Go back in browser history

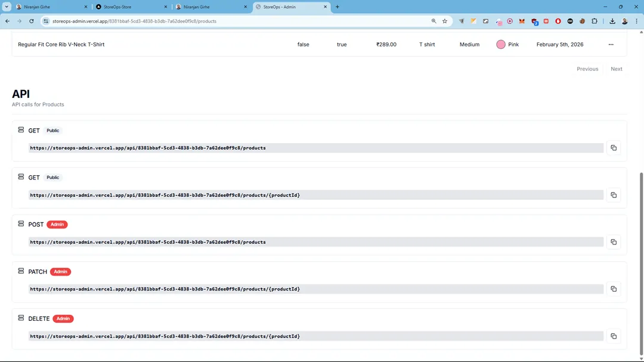[x=7, y=21]
